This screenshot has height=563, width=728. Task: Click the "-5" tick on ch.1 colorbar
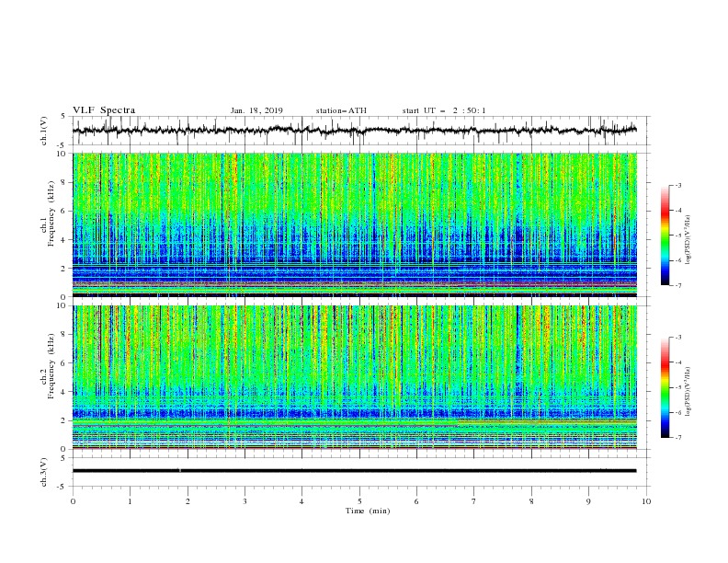point(678,236)
